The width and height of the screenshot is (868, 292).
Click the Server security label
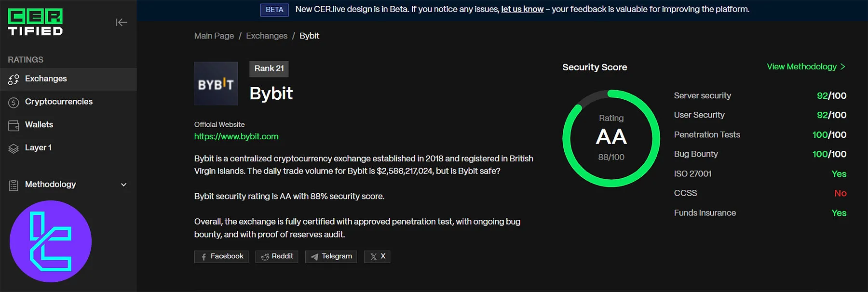702,96
